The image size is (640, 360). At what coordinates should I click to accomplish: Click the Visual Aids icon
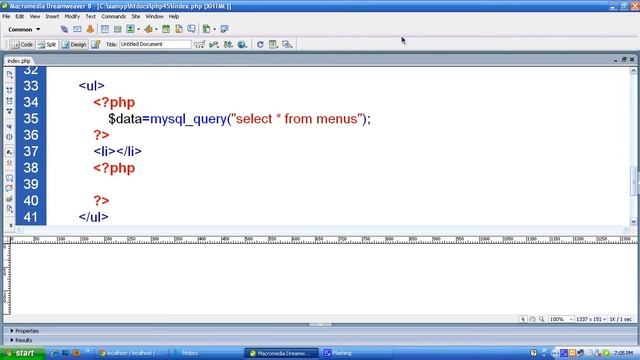coord(287,44)
